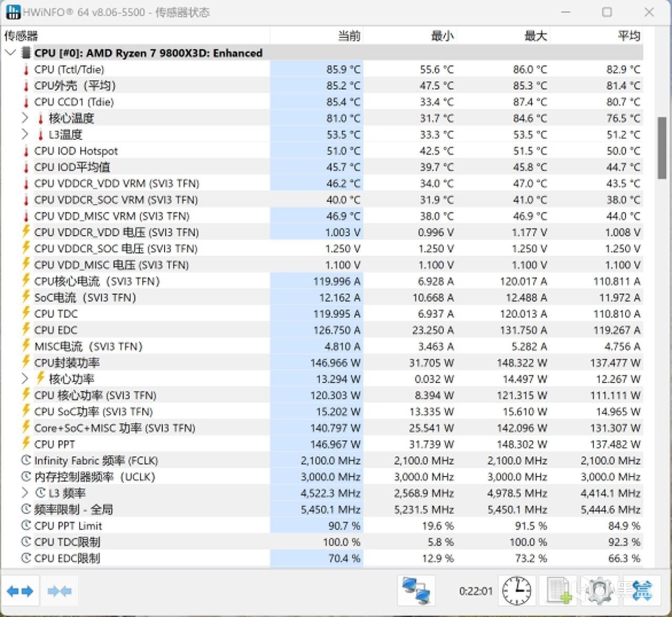Image resolution: width=672 pixels, height=617 pixels.
Task: Click maximum value 87.4 °C for CCD1
Action: [x=530, y=102]
